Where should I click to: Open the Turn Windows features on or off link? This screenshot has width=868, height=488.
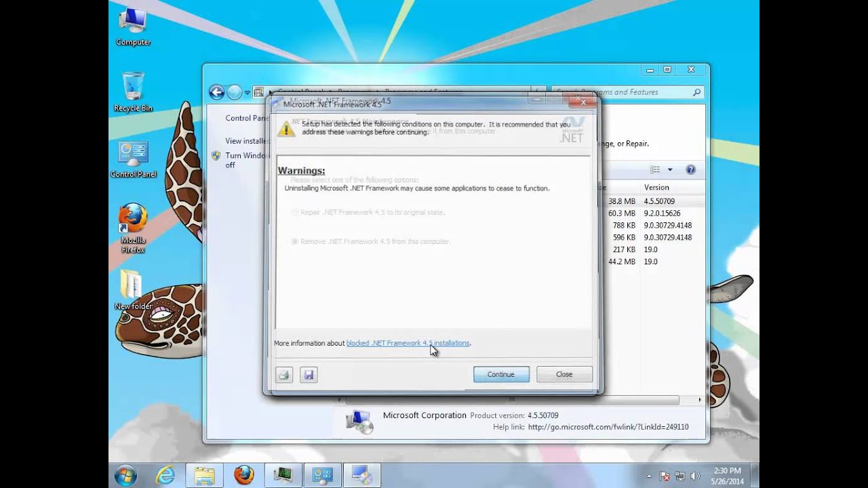(x=247, y=160)
